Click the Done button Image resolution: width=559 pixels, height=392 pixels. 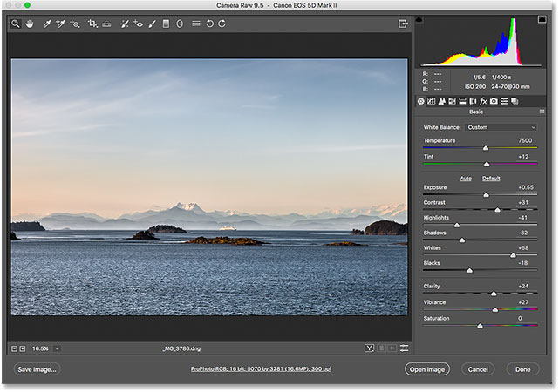click(x=522, y=369)
